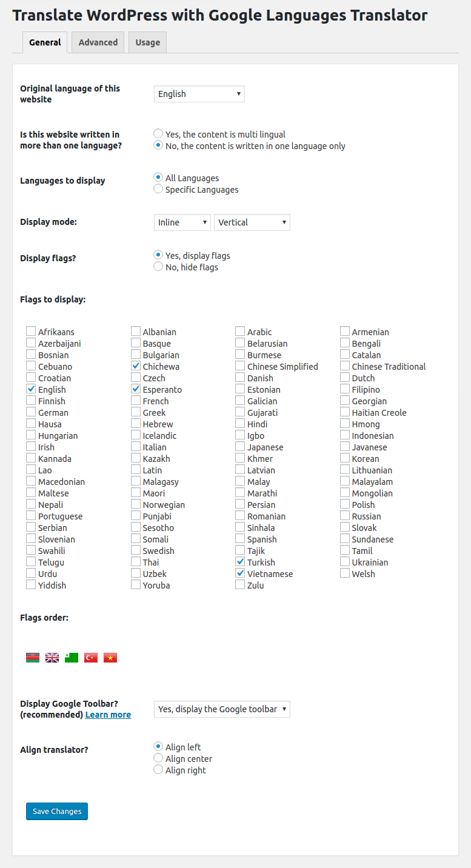Open the Advanced tab
The height and width of the screenshot is (868, 471).
coord(98,42)
